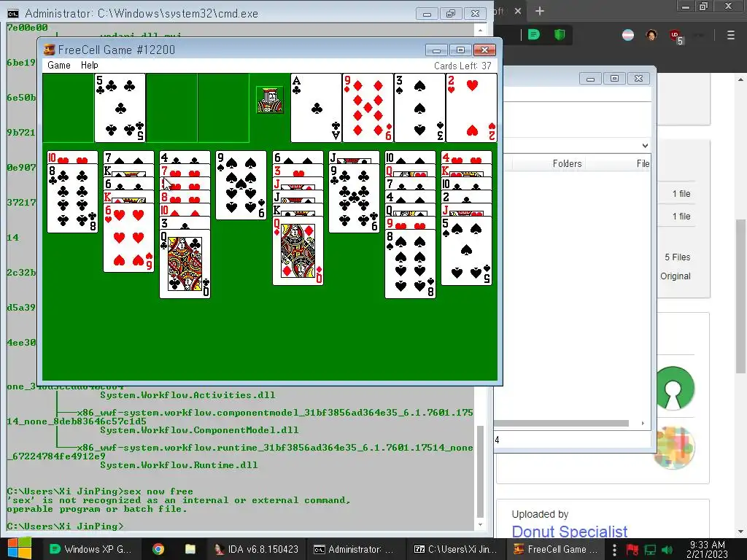Click the green keyhole open-source logo
747x560 pixels.
pos(673,388)
